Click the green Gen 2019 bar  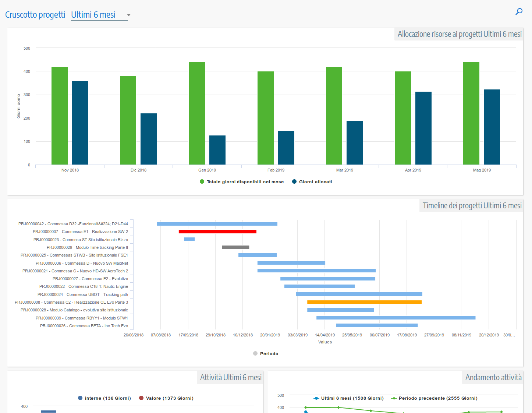click(197, 113)
